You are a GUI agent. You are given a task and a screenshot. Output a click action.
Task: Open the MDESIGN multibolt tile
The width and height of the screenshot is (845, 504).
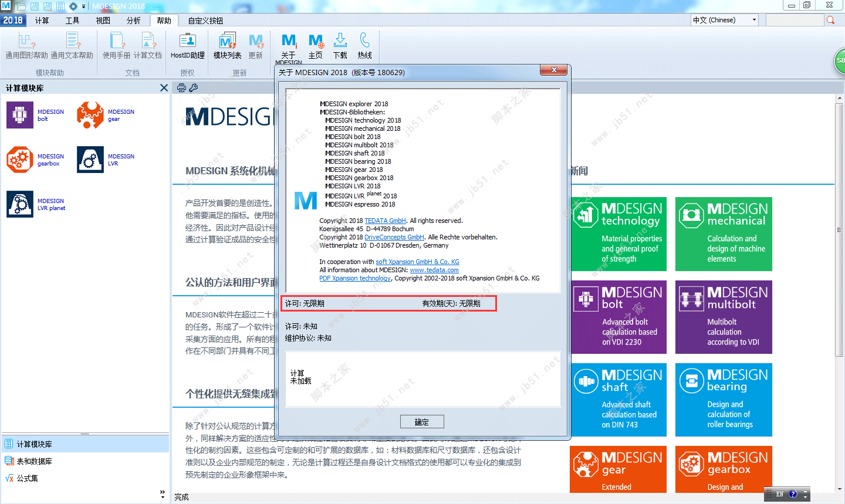[x=724, y=317]
